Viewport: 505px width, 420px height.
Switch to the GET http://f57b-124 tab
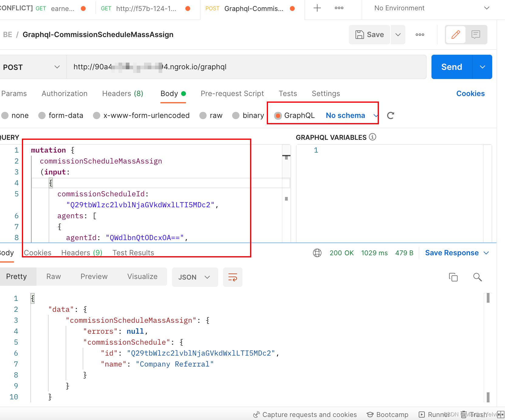(x=146, y=9)
